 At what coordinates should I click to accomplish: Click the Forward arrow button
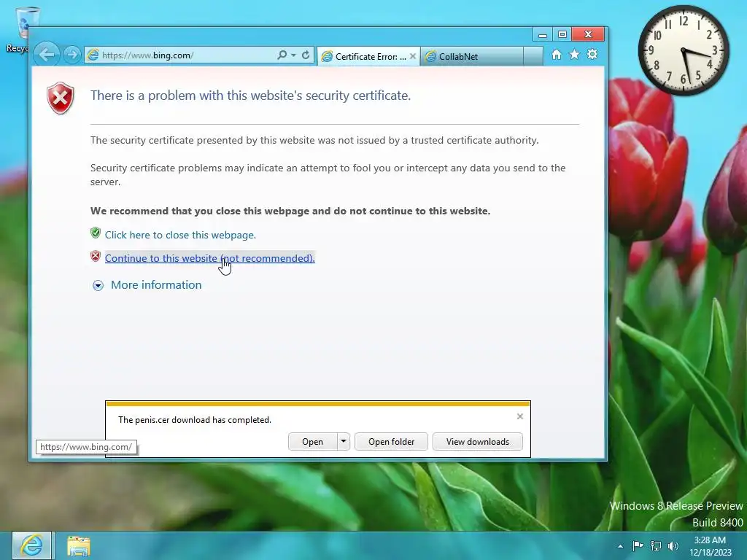tap(72, 55)
